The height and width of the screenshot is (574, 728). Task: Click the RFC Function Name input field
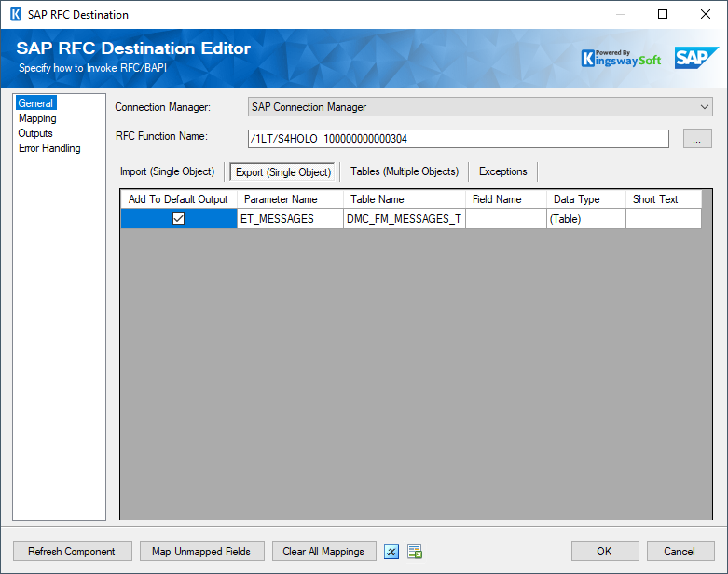pos(459,139)
